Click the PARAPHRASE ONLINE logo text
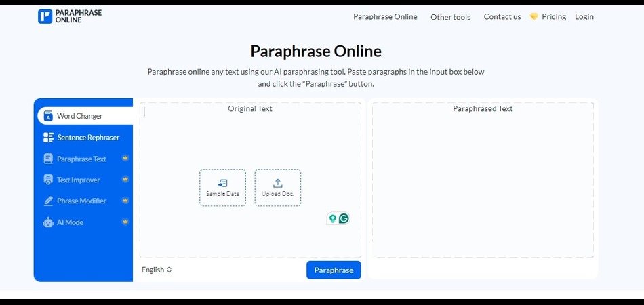The image size is (644, 305). coord(79,16)
